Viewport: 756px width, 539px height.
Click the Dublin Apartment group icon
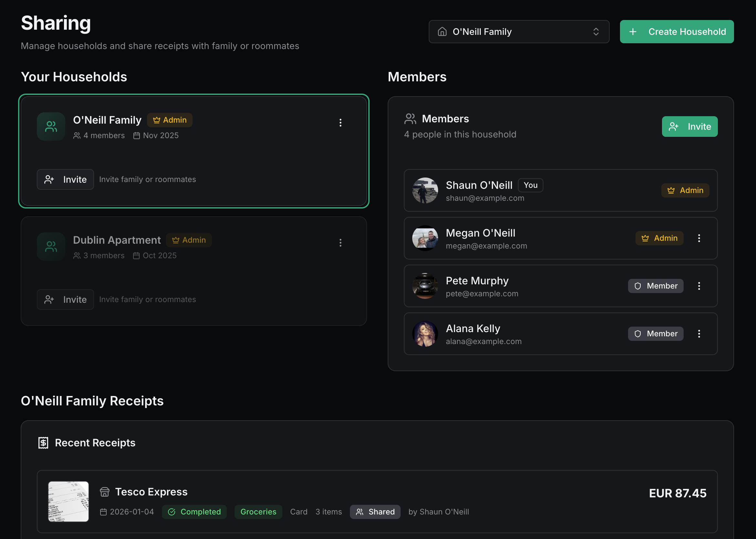(51, 247)
